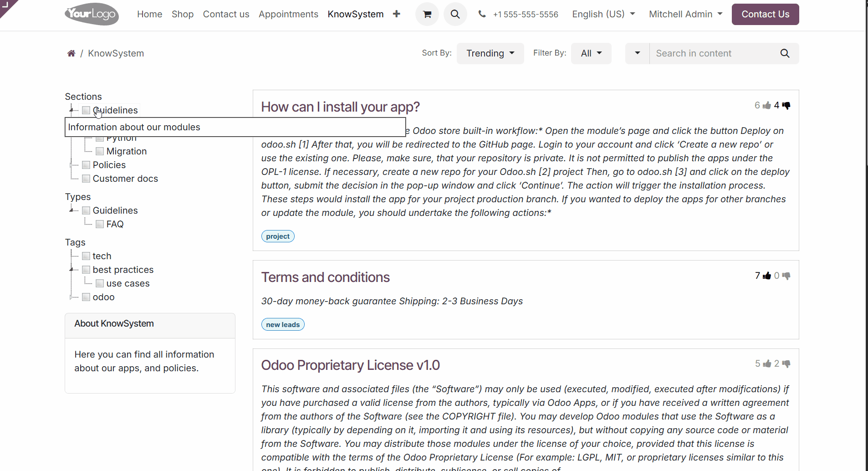Go to home via breadcrumb house icon
Image resolution: width=868 pixels, height=471 pixels.
click(x=71, y=53)
